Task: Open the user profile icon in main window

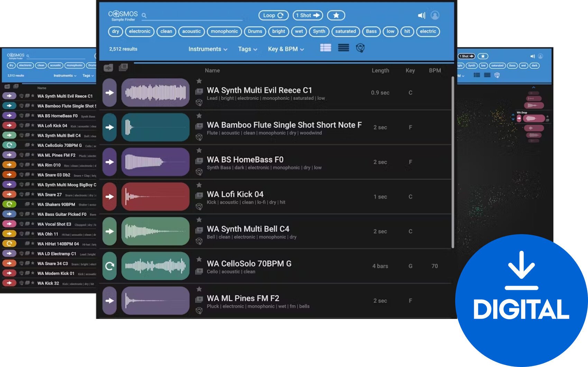Action: coord(435,15)
